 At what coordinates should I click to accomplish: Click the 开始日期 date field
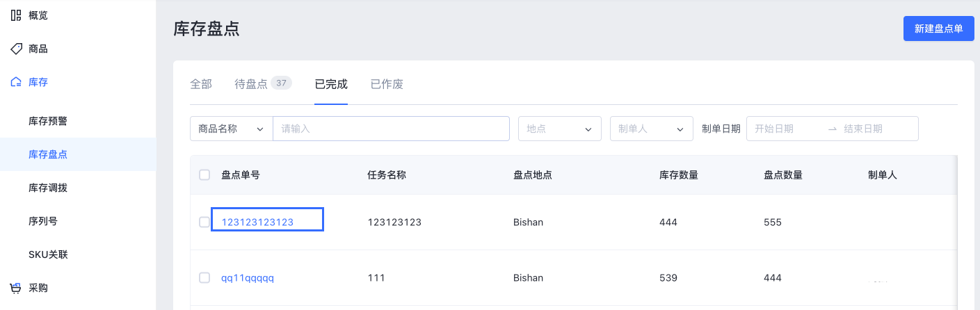pyautogui.click(x=785, y=129)
